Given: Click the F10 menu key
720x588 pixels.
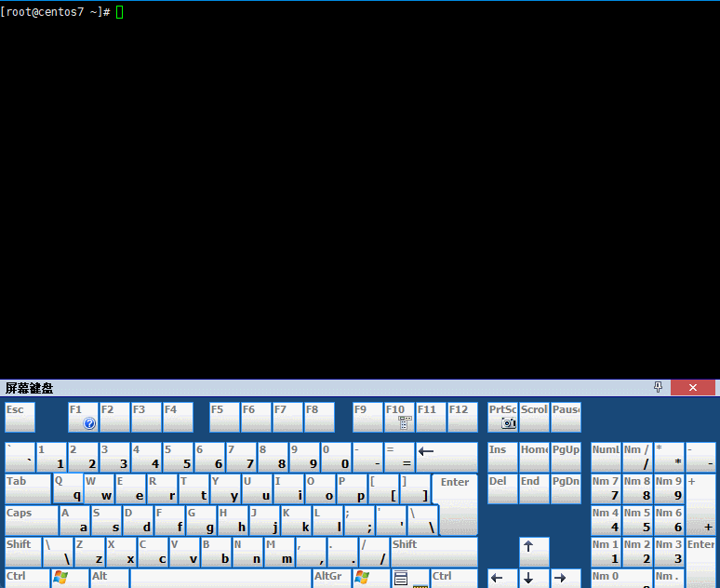Looking at the screenshot, I should click(x=399, y=417).
